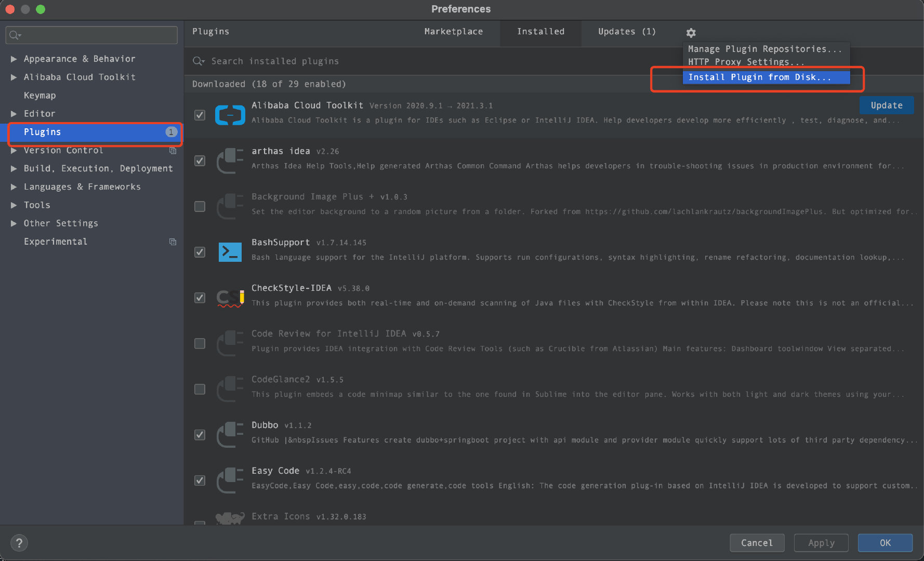Expand Build, Execution, Deployment arrow
The width and height of the screenshot is (924, 561).
[x=14, y=168]
